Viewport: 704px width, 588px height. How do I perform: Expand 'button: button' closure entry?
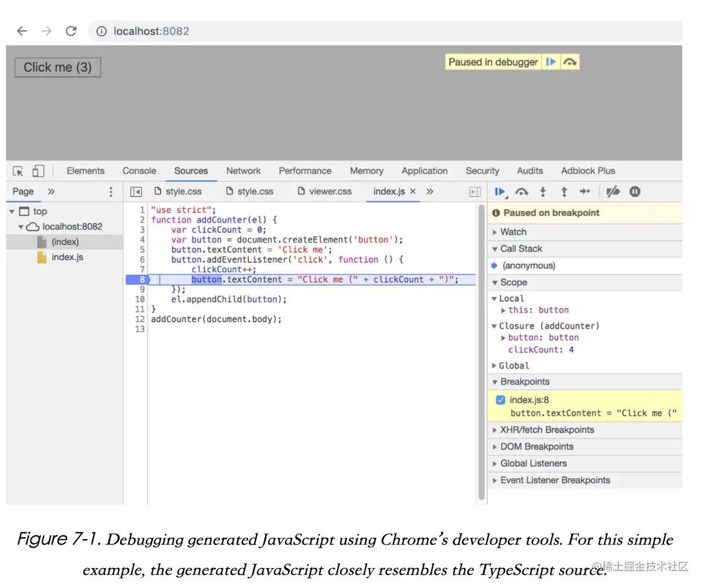(504, 337)
